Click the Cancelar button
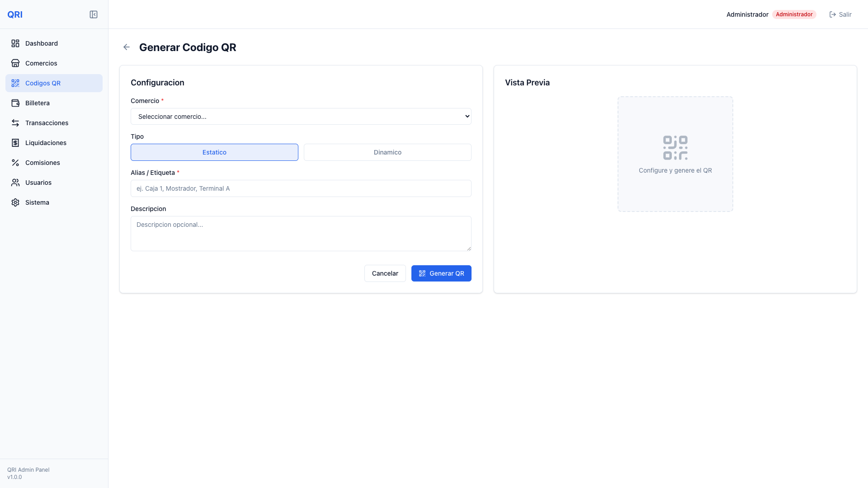This screenshot has height=488, width=868. 385,273
